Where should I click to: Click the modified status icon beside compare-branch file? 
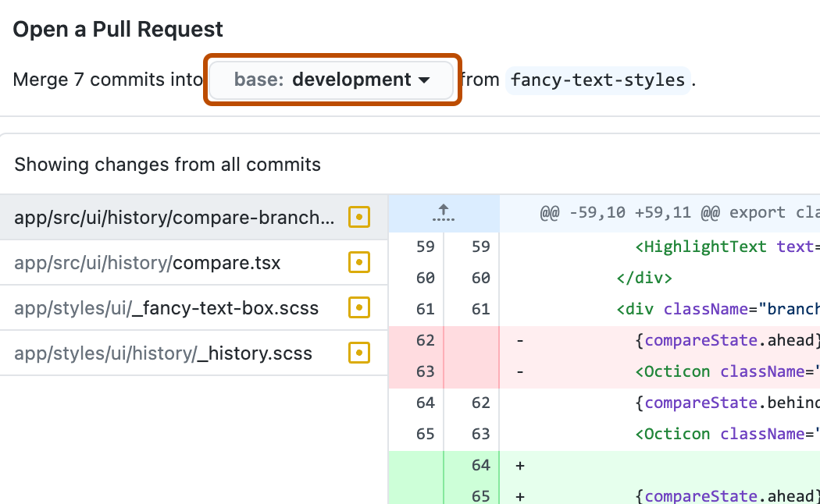(x=358, y=217)
